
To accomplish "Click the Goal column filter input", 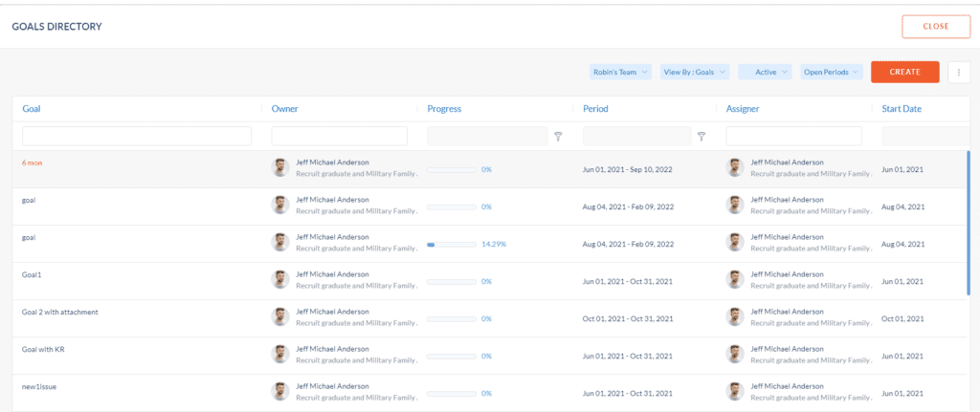I will pyautogui.click(x=137, y=136).
